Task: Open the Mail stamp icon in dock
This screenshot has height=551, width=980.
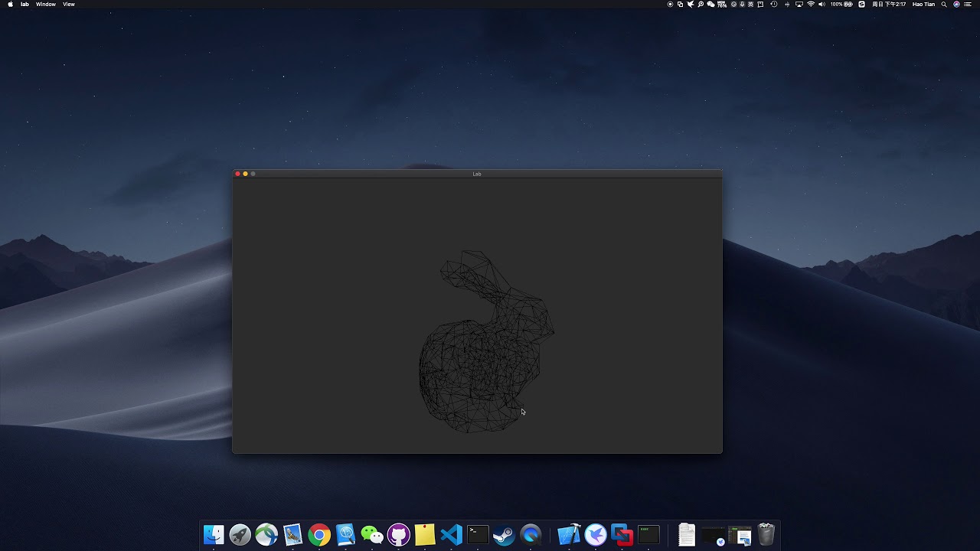Action: click(x=292, y=534)
